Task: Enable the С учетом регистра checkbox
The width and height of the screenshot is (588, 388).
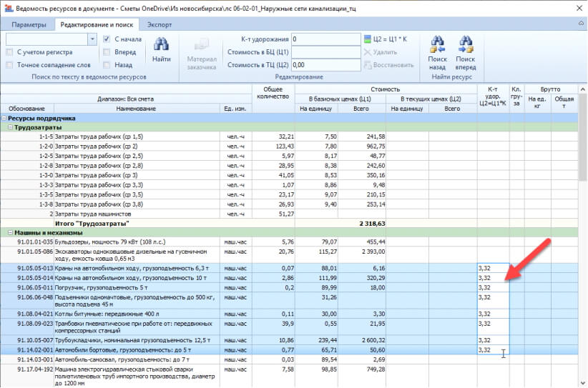Action: [x=9, y=52]
